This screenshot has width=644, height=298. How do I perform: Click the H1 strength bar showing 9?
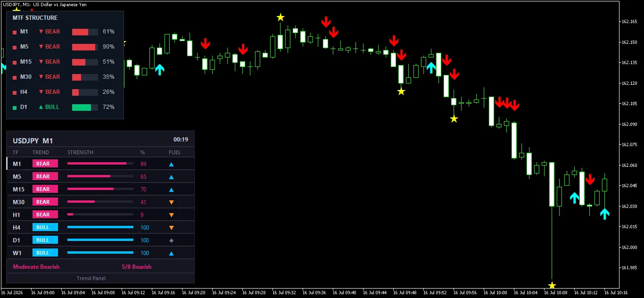click(x=100, y=215)
